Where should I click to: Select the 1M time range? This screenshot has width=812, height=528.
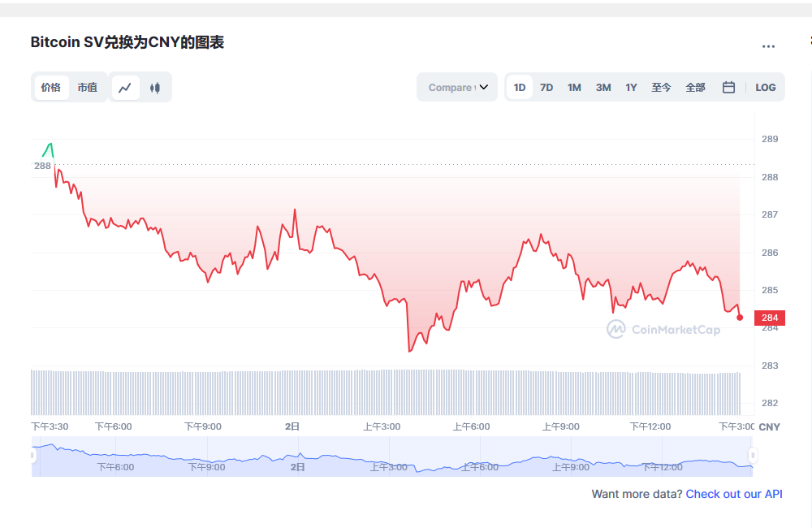574,88
